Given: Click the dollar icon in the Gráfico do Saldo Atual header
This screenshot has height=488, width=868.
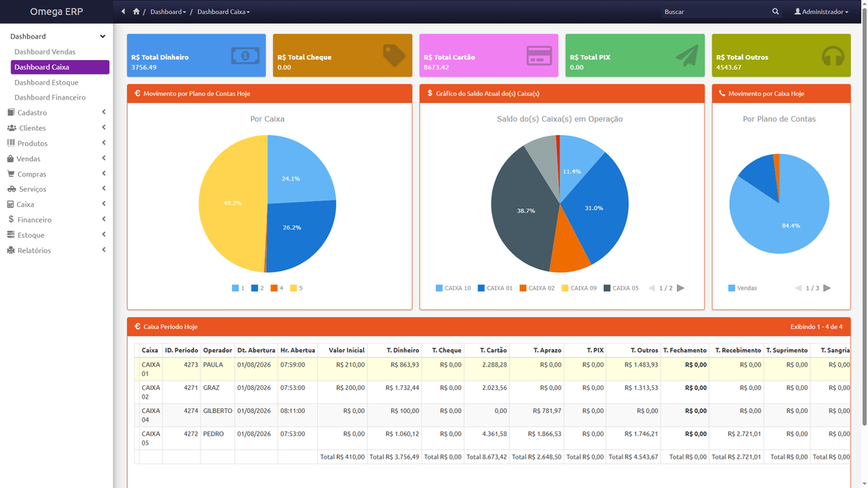Looking at the screenshot, I should tap(430, 94).
